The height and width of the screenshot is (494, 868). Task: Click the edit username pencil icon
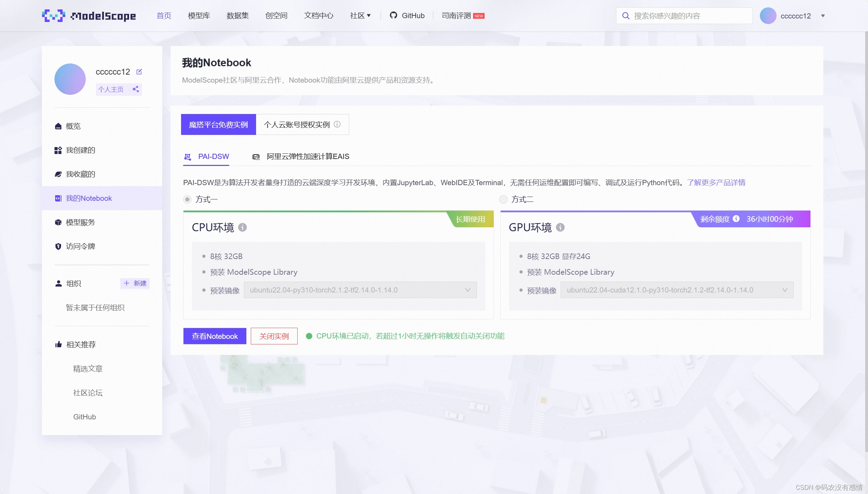pos(139,71)
